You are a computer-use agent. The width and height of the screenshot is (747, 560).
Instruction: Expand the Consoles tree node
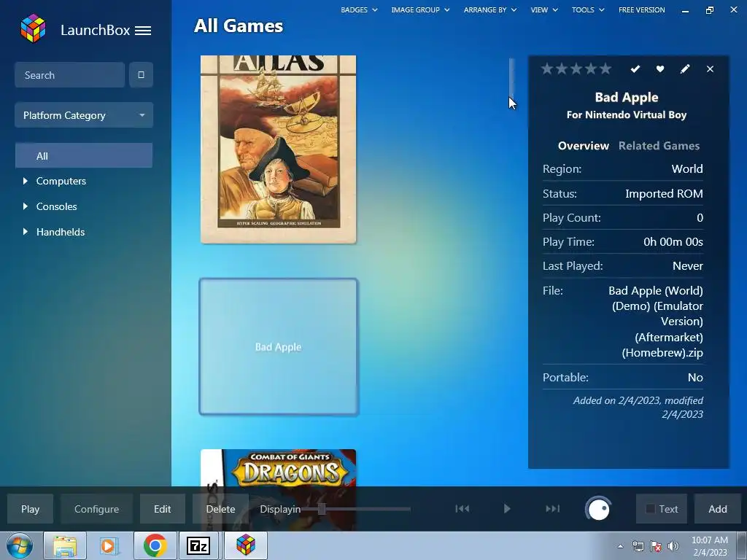(26, 206)
